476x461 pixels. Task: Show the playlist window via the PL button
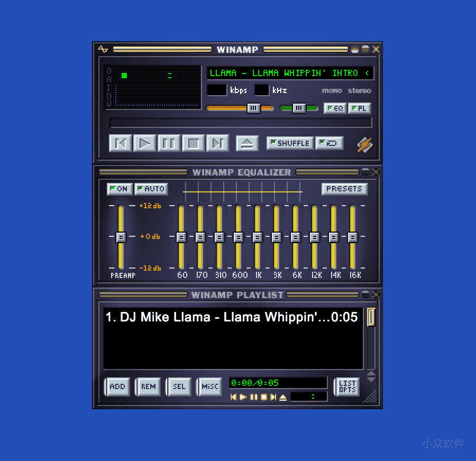coord(359,108)
